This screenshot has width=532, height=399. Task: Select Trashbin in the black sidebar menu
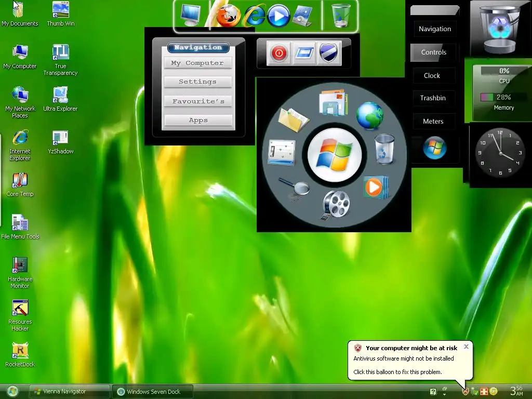click(x=433, y=98)
